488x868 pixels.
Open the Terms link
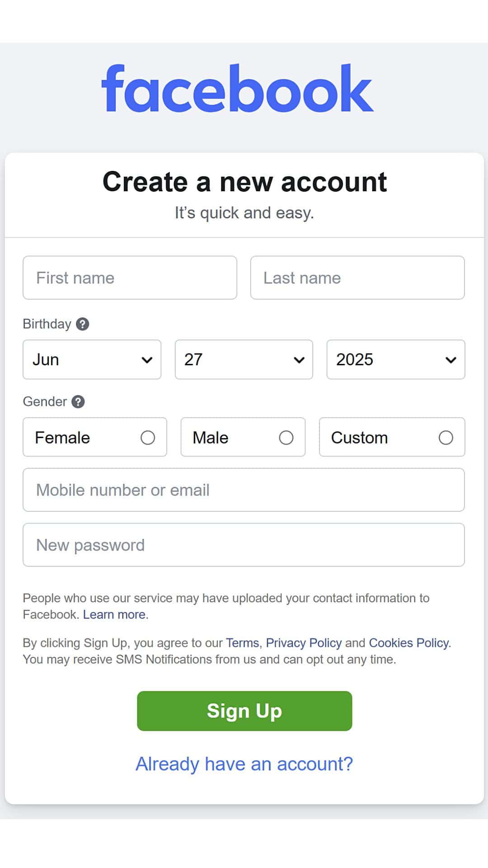[x=242, y=642]
